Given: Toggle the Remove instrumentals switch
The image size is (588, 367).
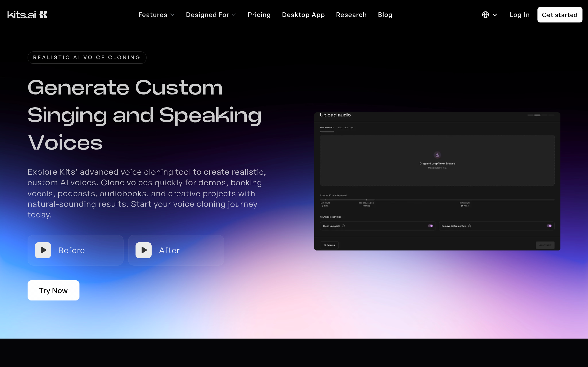Looking at the screenshot, I should (549, 226).
